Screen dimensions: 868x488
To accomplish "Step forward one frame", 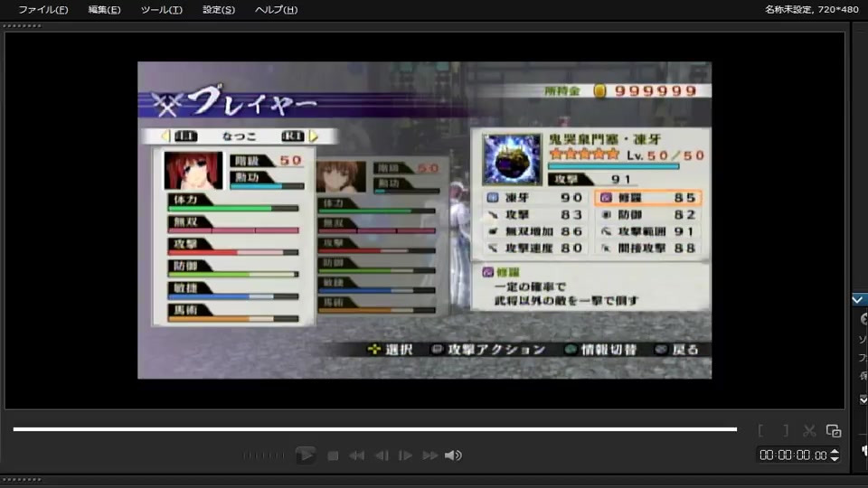I will (x=405, y=455).
